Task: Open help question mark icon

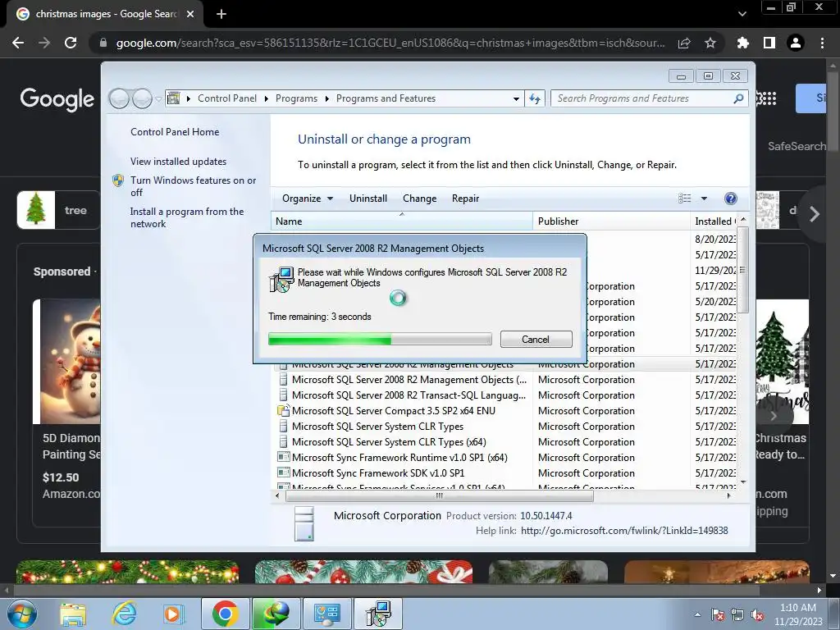Action: (730, 199)
